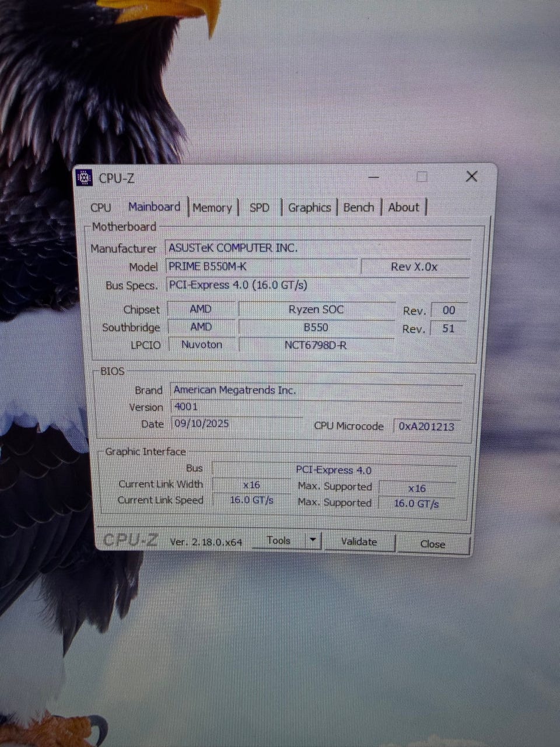Screen dimensions: 560x747
Task: Click the CPU Microcode 0xA201213 value
Action: tap(427, 427)
